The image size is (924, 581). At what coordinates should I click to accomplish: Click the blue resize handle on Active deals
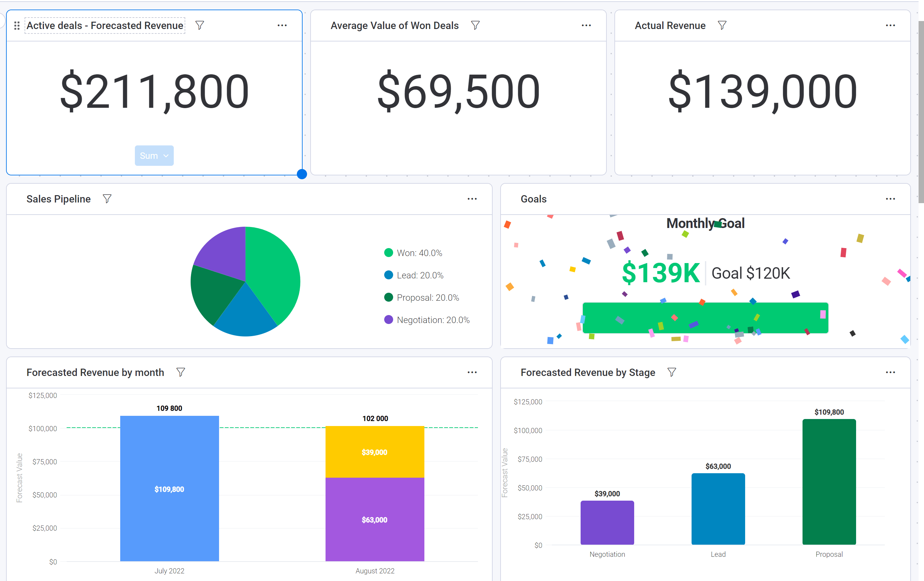(x=302, y=174)
